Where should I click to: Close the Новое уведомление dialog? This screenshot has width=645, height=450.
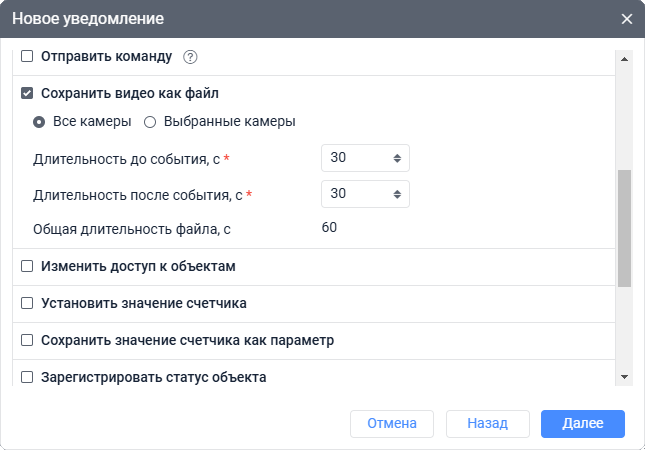[627, 19]
